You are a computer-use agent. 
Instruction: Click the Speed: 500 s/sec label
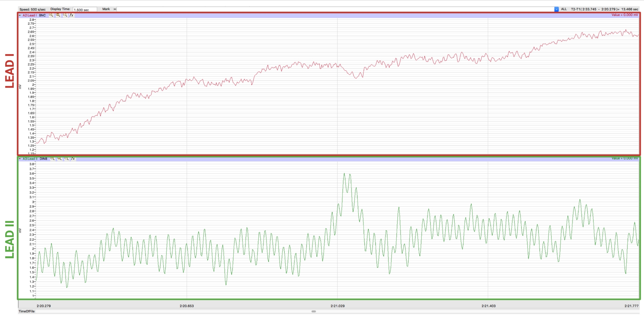coord(33,9)
